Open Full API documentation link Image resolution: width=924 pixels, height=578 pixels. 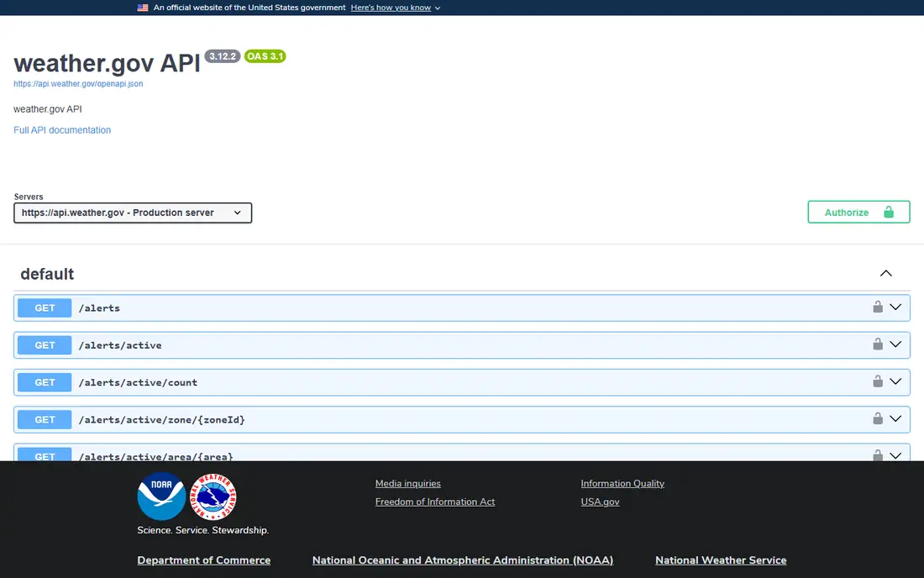[62, 130]
